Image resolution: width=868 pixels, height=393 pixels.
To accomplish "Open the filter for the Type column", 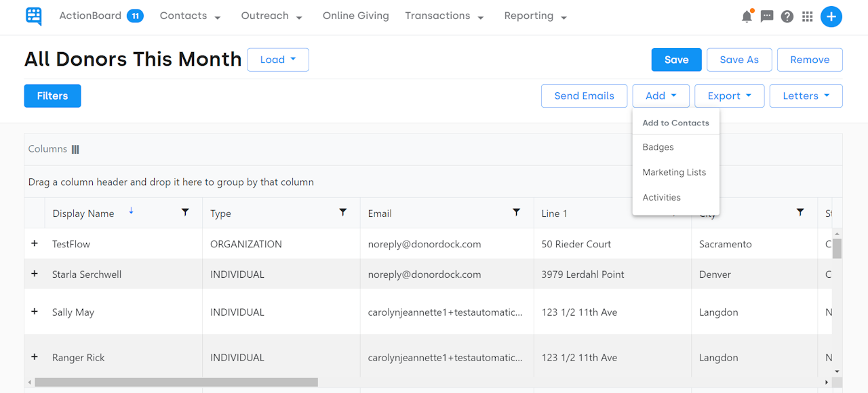I will pos(343,213).
